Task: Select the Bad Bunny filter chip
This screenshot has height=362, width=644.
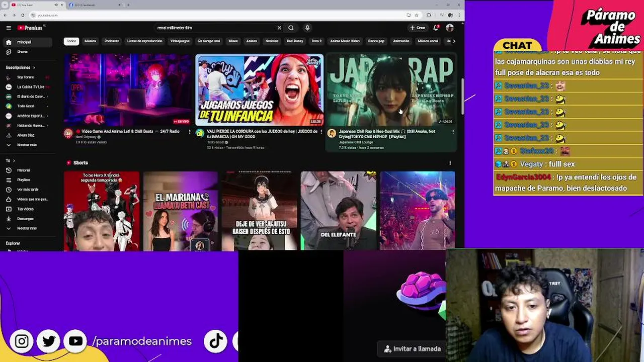Action: [295, 41]
